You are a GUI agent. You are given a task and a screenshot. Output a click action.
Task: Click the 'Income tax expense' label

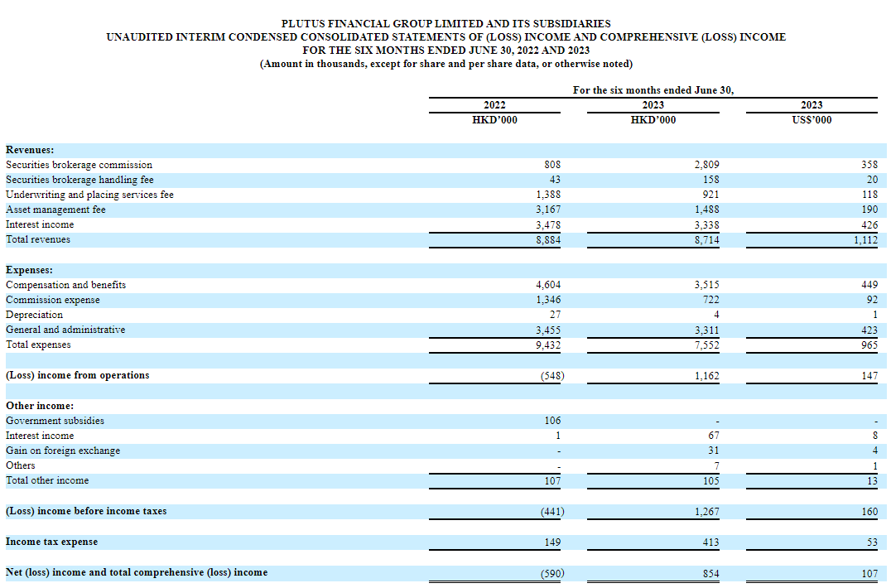click(51, 542)
